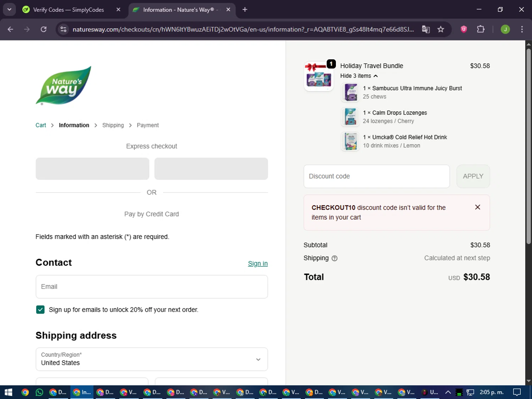The image size is (532, 399).
Task: Click the Information breadcrumb step
Action: (74, 125)
